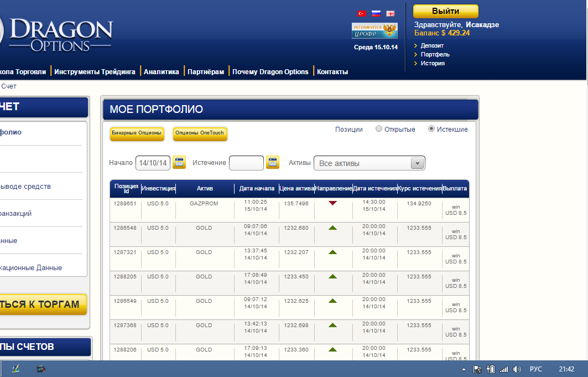
Task: Open the pen application taskbar icon
Action: coord(15,369)
